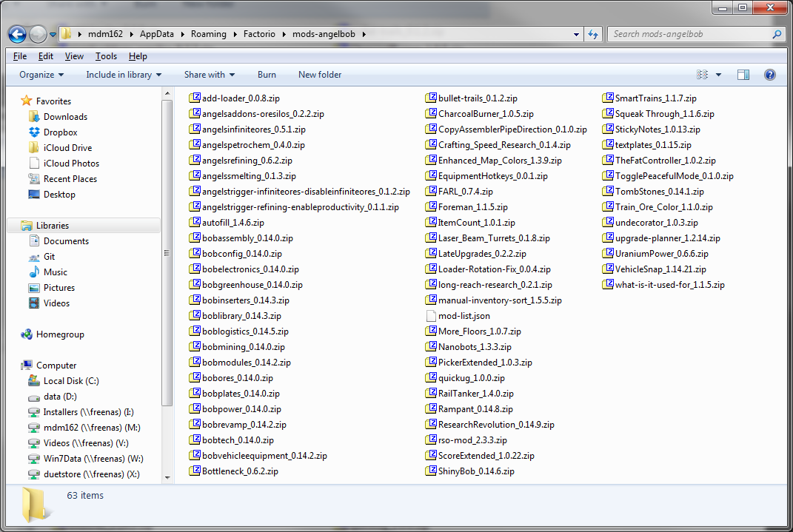Open the change view options dropdown arrow
The height and width of the screenshot is (532, 793).
coord(718,75)
